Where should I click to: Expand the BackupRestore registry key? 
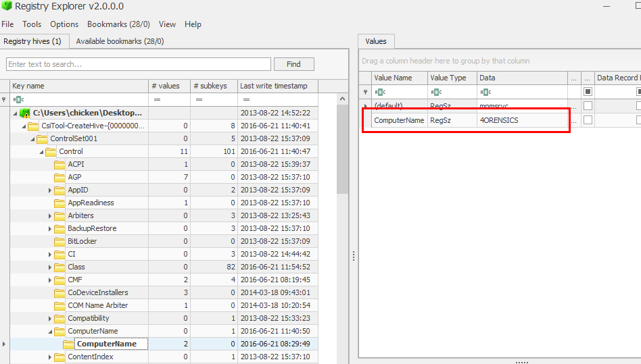click(x=50, y=229)
